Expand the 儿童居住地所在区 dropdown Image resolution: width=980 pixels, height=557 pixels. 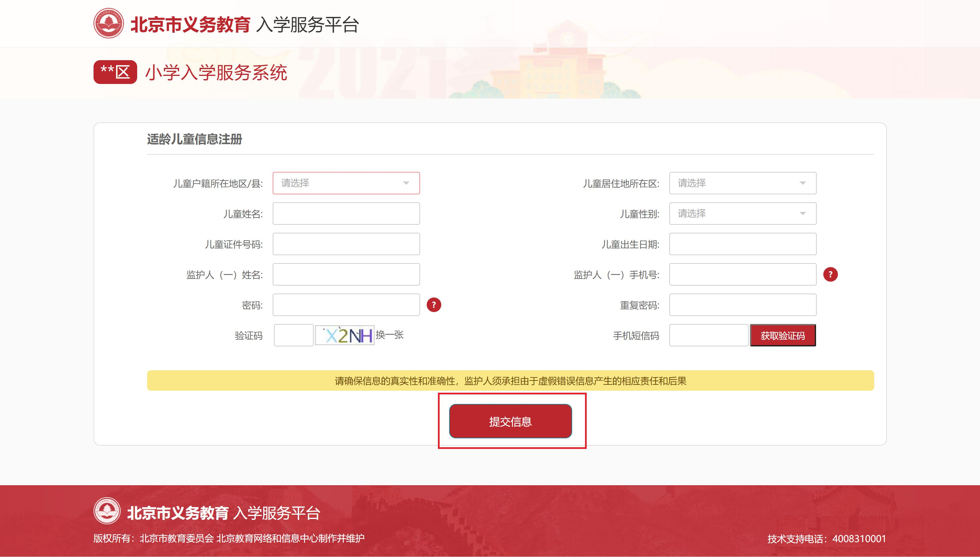(x=742, y=183)
